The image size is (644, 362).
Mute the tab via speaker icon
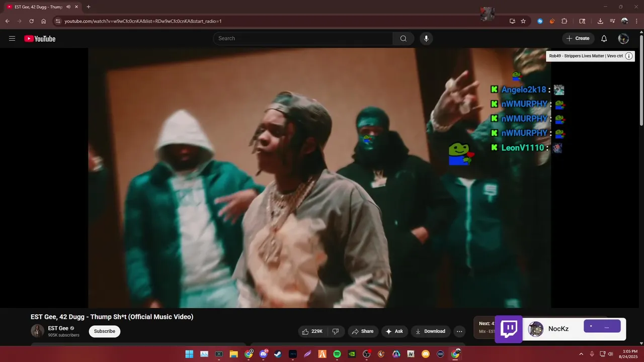[68, 7]
